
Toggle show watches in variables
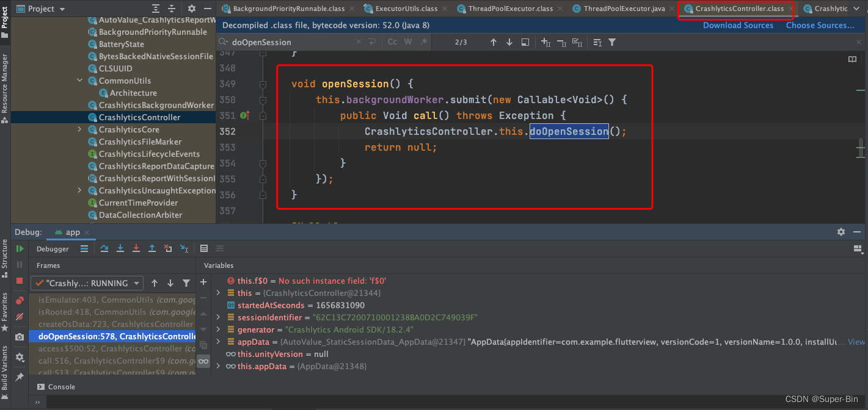tap(203, 361)
